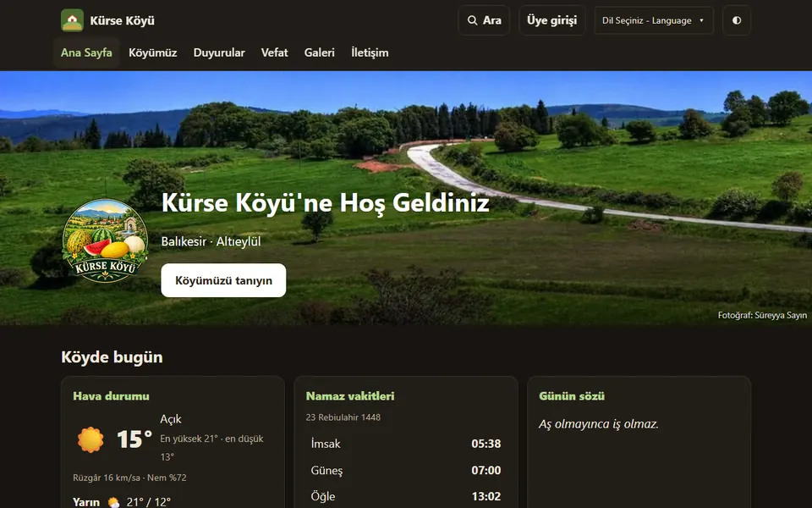Click the Üye girişi button
Viewport: 812px width, 508px height.
pos(552,20)
